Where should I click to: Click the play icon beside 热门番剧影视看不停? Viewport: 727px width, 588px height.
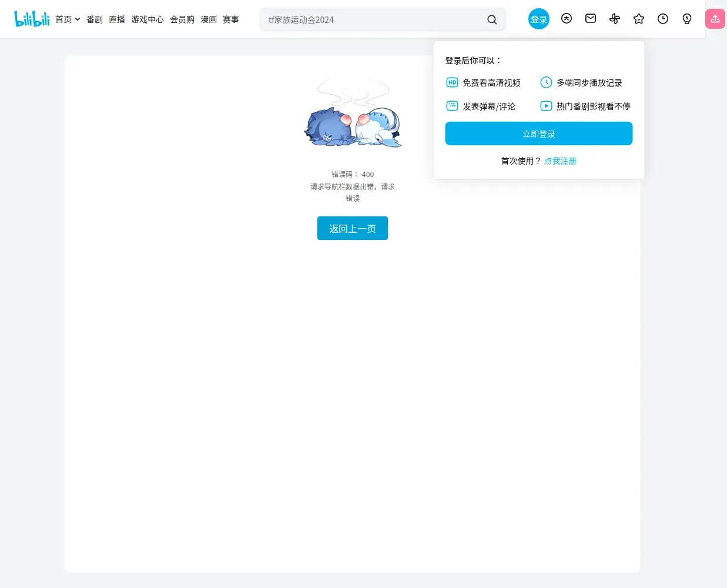pyautogui.click(x=546, y=106)
